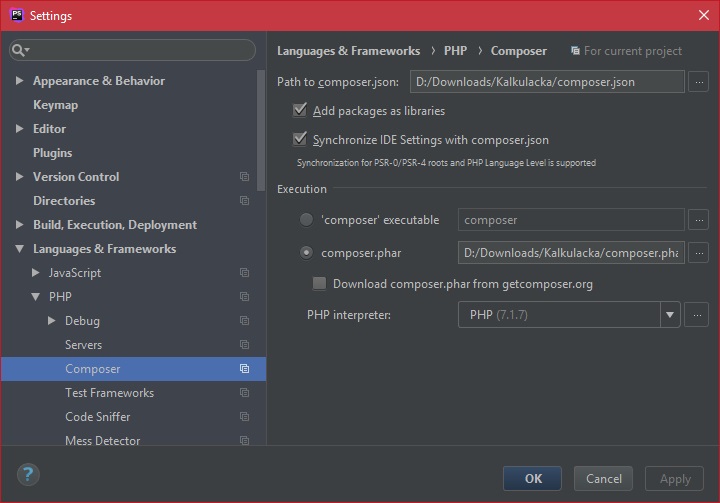Open Code Sniffer settings page

click(97, 417)
